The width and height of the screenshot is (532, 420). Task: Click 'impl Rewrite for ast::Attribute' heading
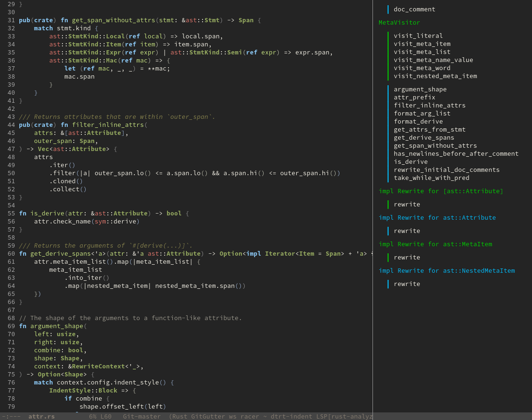[x=437, y=218]
